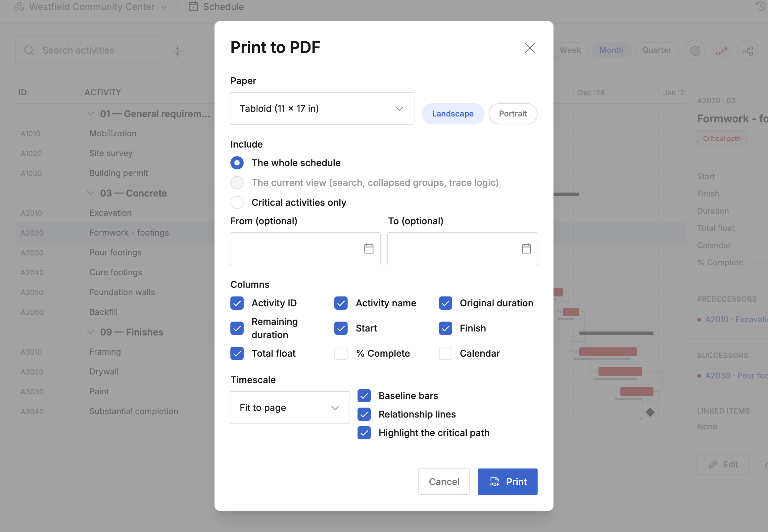The image size is (768, 532).
Task: Select Portrait orientation
Action: 512,114
